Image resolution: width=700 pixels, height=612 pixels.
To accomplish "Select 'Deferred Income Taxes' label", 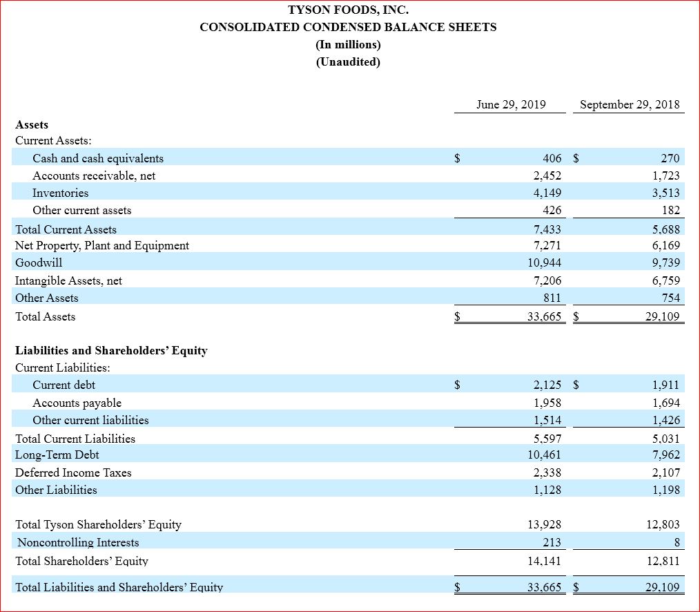I will point(73,472).
